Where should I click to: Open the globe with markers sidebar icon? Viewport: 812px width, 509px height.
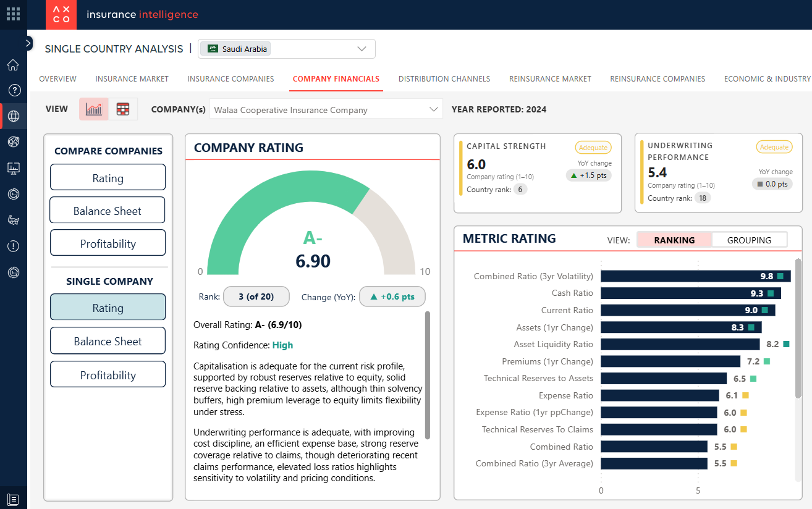pos(13,142)
